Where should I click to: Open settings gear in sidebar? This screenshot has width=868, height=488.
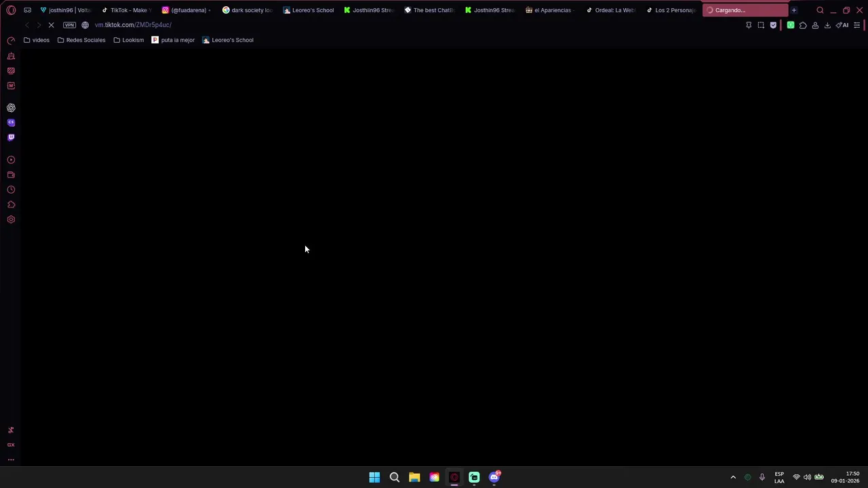pyautogui.click(x=11, y=220)
